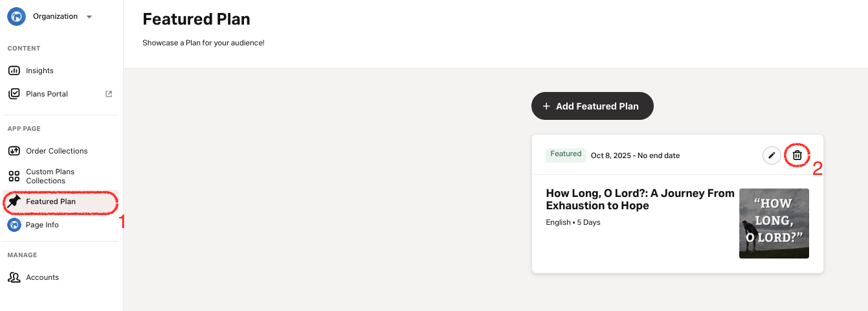The image size is (868, 311).
Task: Click the Order Collections sort icon
Action: 14,151
